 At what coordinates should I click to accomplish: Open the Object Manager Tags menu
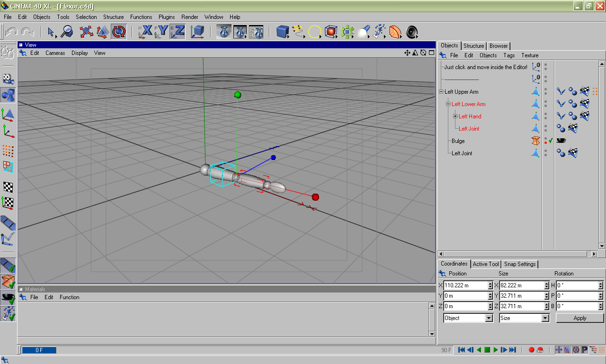tap(509, 55)
